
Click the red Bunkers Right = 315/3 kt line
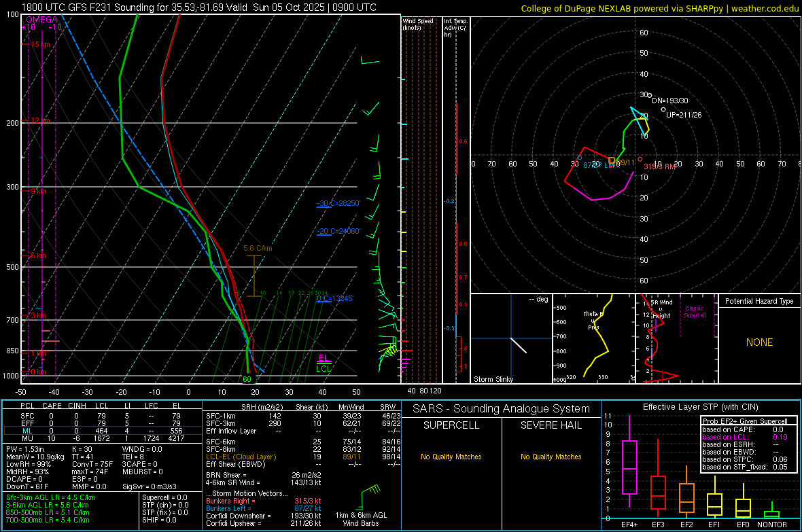click(264, 501)
